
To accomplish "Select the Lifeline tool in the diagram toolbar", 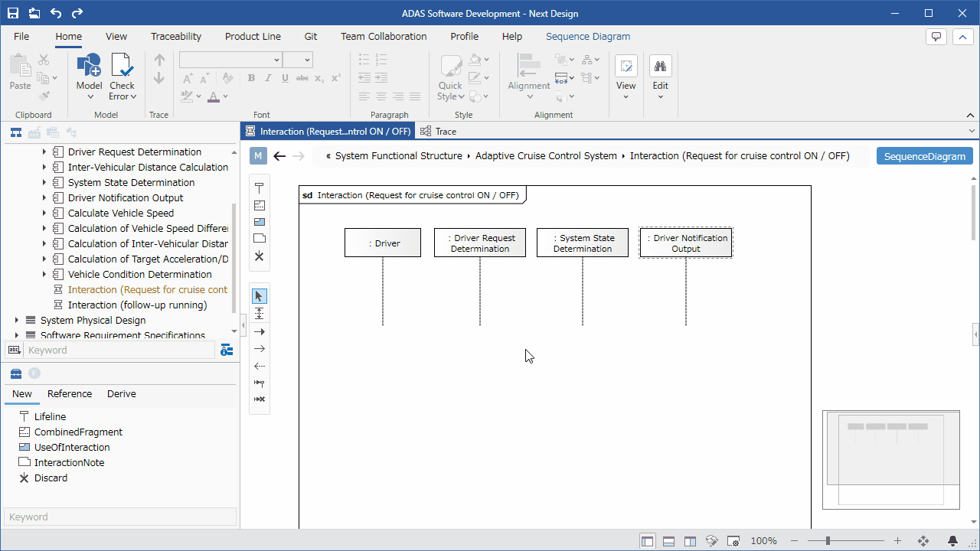I will (x=260, y=188).
